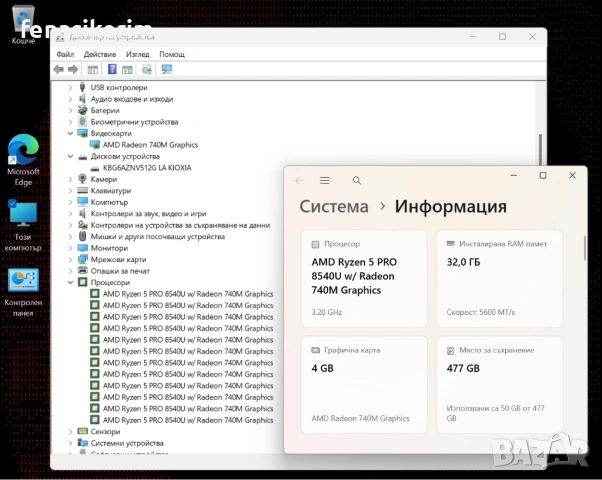Open the 'Помощ' menu

click(172, 54)
